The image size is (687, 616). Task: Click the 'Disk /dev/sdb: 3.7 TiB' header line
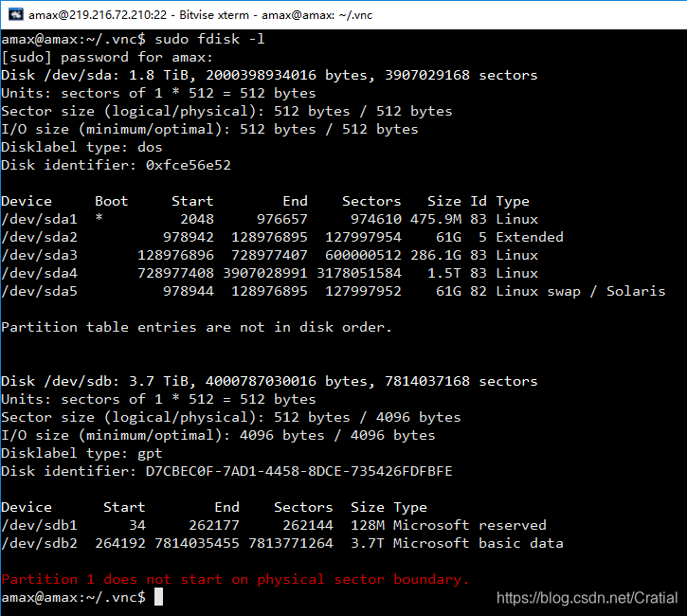click(269, 381)
